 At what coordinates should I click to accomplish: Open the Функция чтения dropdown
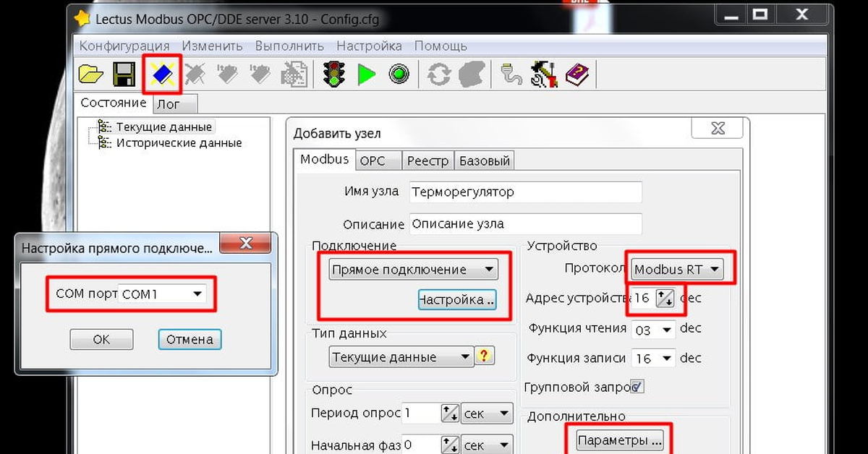pos(667,330)
